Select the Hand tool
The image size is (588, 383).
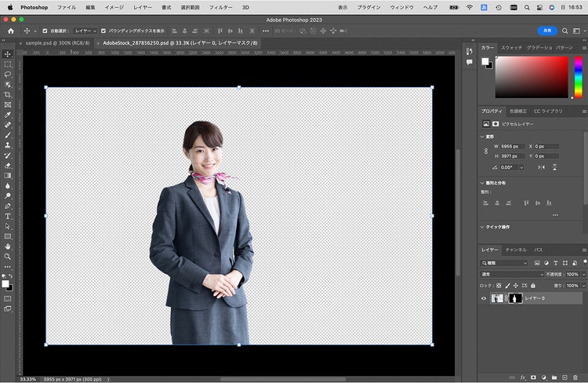pyautogui.click(x=8, y=246)
